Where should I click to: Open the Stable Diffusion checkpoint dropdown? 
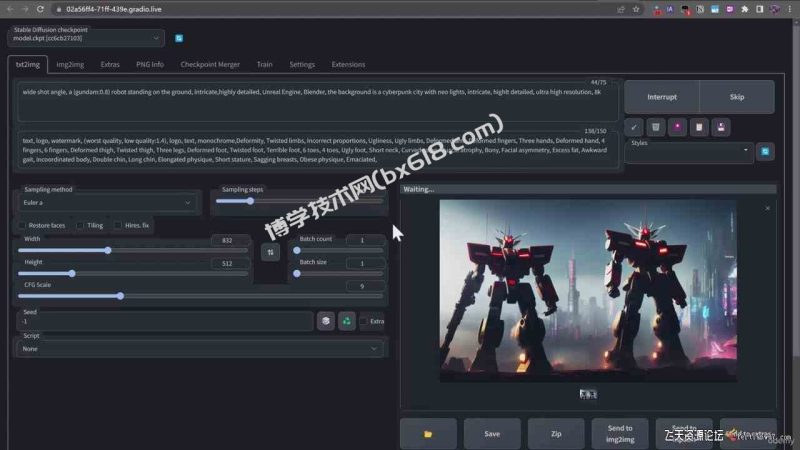click(86, 38)
